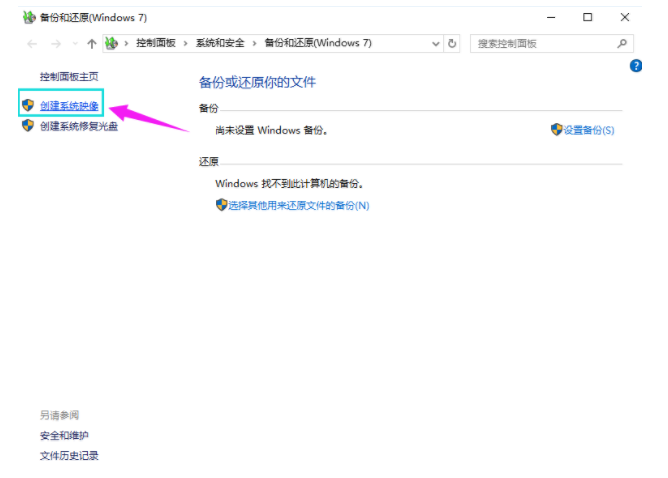This screenshot has height=478, width=668.
Task: Open the recent locations dropdown chevron
Action: pos(73,44)
